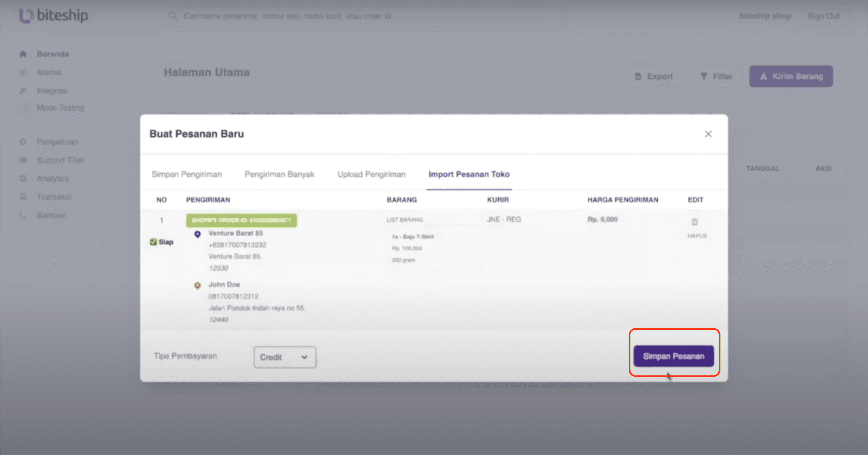
Task: Click the Rp. 9,000 shipping price
Action: click(602, 219)
